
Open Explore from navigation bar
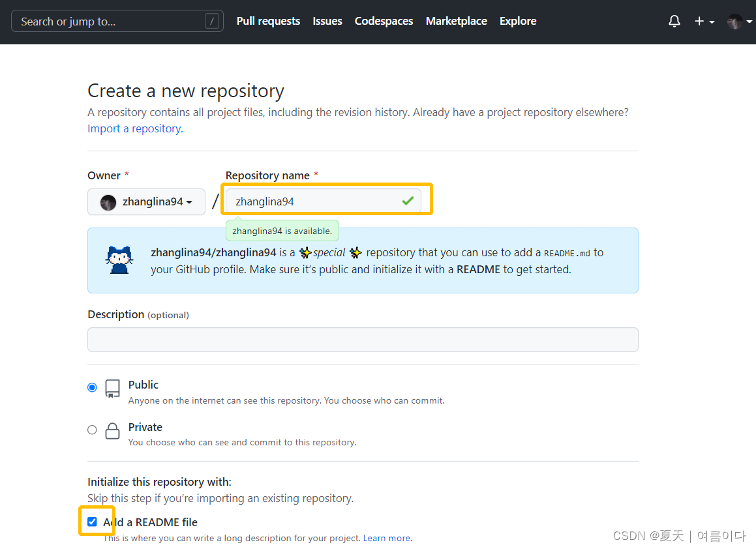[518, 22]
